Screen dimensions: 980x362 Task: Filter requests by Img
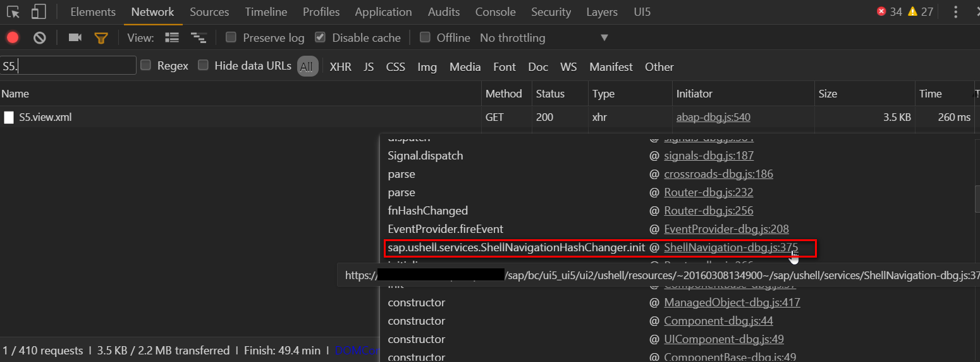(427, 66)
